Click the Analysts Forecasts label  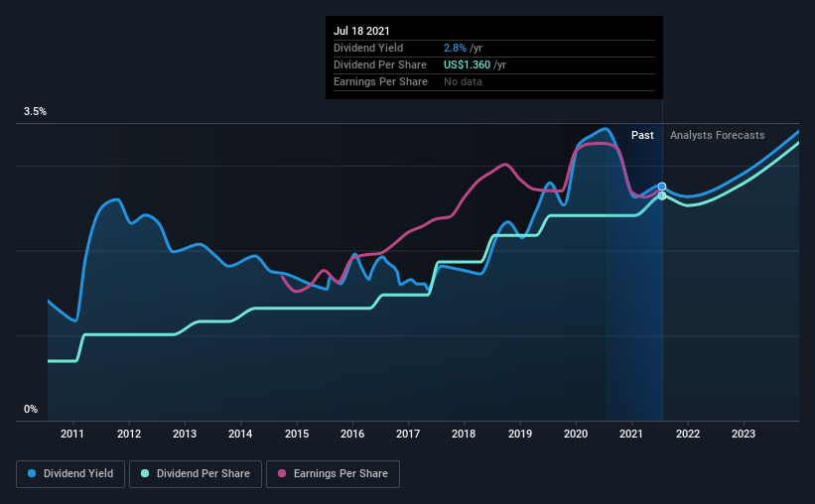(718, 135)
